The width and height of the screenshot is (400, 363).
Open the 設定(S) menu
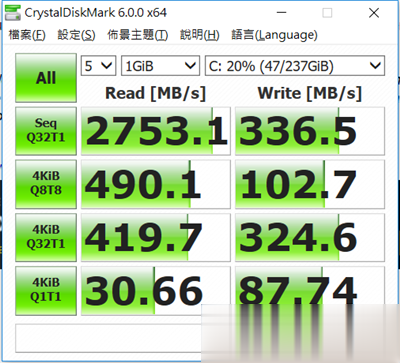click(76, 35)
